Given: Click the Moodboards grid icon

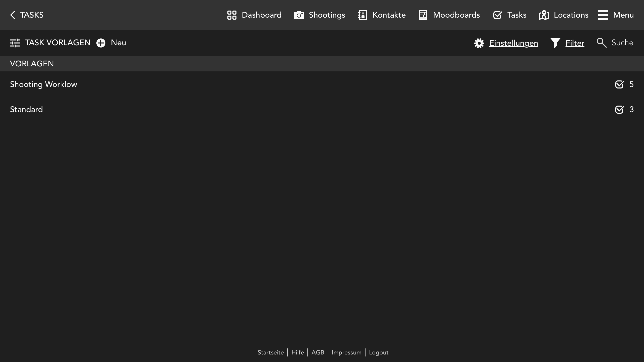Looking at the screenshot, I should [x=423, y=15].
